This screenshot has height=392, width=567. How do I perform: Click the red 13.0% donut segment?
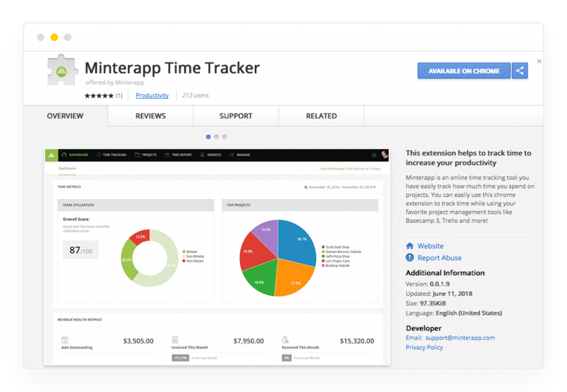click(140, 236)
